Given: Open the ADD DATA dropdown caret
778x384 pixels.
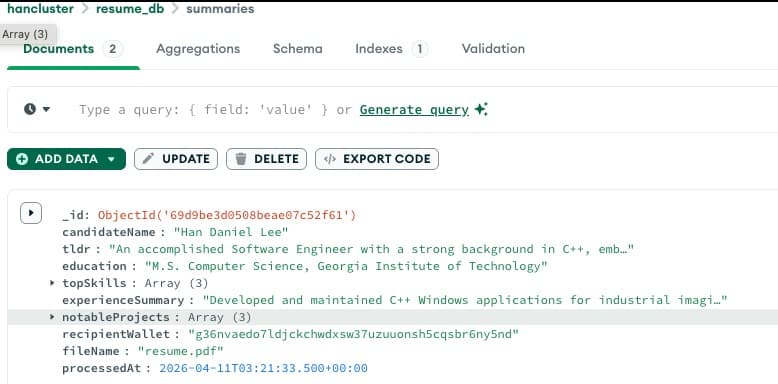Looking at the screenshot, I should pos(111,159).
